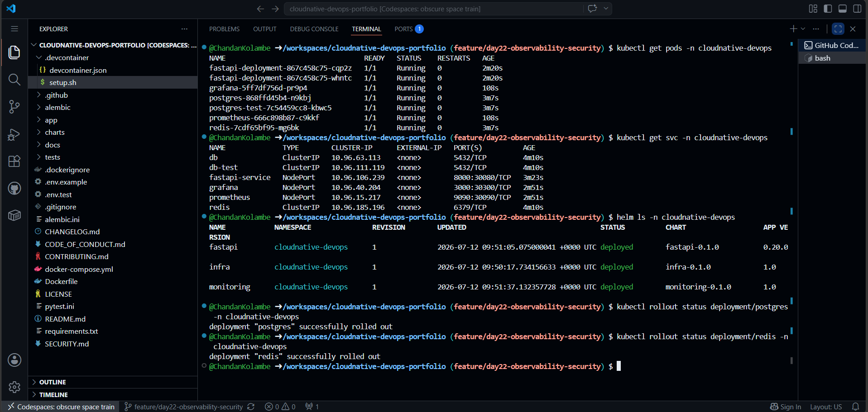Select the GitHub Codespaces terminal entry
This screenshot has width=868, height=412.
(x=832, y=45)
